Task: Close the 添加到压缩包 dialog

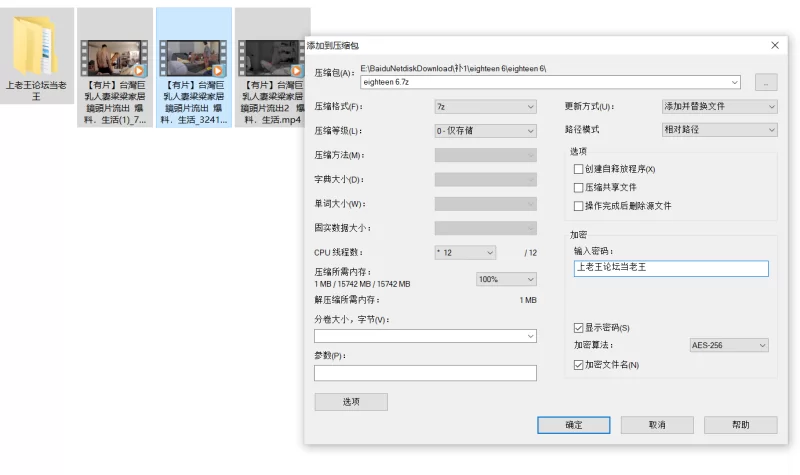Action: click(x=774, y=45)
